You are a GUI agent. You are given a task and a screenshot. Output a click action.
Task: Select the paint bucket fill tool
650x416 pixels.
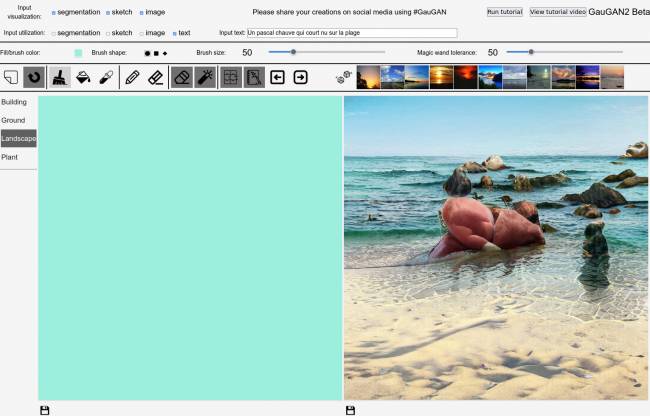click(83, 77)
